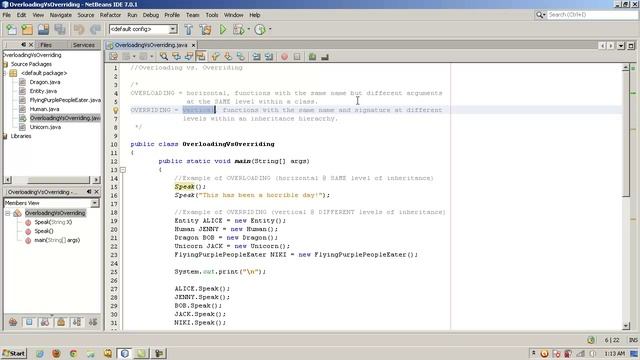Select Unicorn.java in project tree

pyautogui.click(x=45, y=127)
